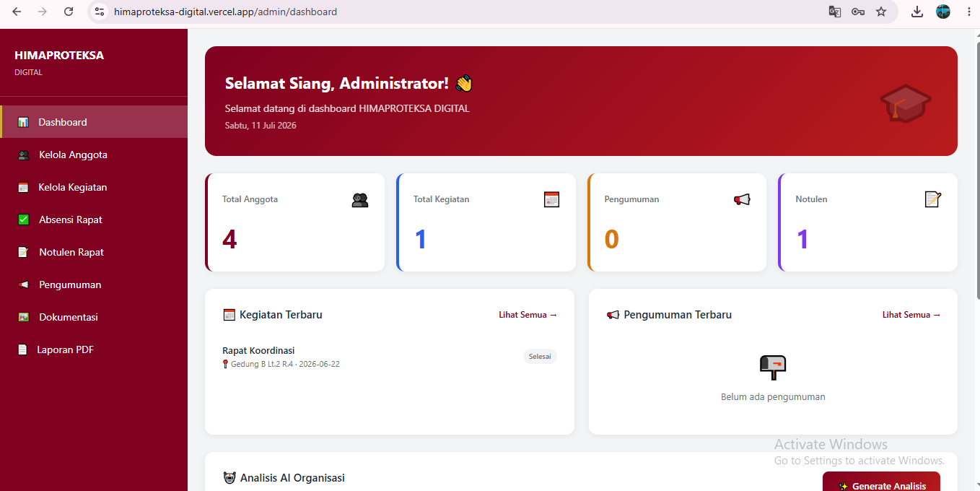Image resolution: width=980 pixels, height=491 pixels.
Task: Click the Selamat Siang, Administrator! heading
Action: click(336, 83)
